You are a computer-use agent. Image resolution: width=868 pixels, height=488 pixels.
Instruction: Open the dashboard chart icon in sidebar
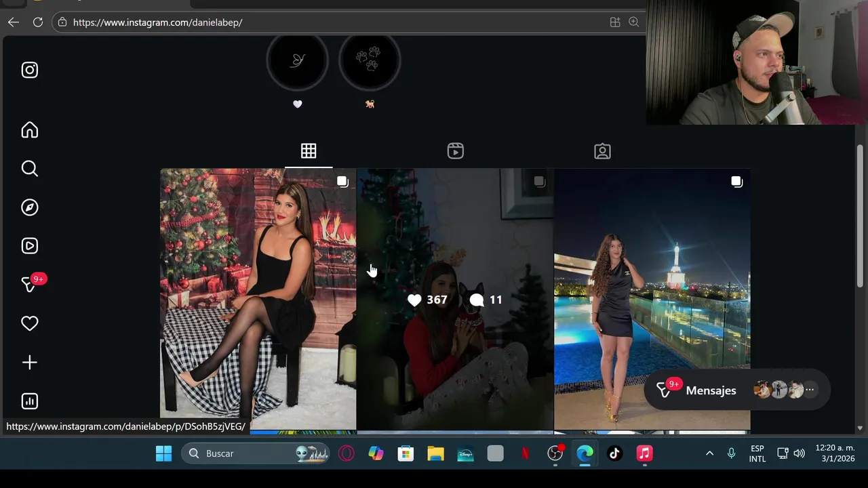click(x=29, y=401)
